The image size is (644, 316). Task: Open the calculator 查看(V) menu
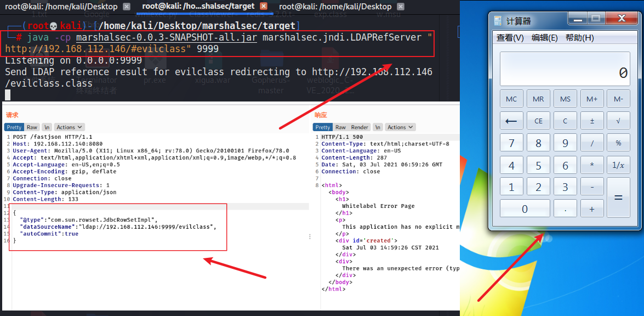click(510, 38)
